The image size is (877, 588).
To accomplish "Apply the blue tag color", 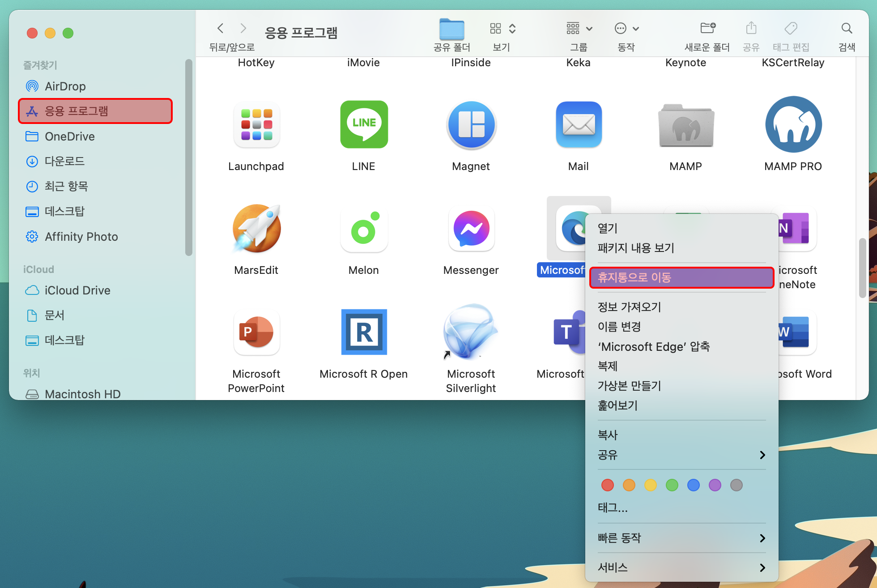I will click(x=694, y=485).
